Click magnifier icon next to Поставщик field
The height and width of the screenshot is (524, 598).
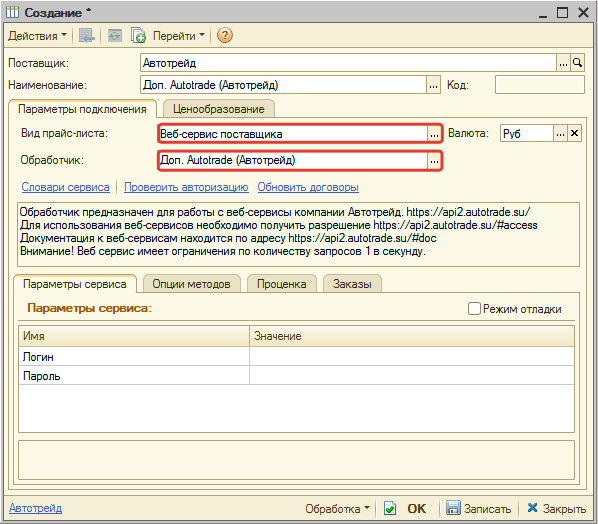tap(577, 63)
